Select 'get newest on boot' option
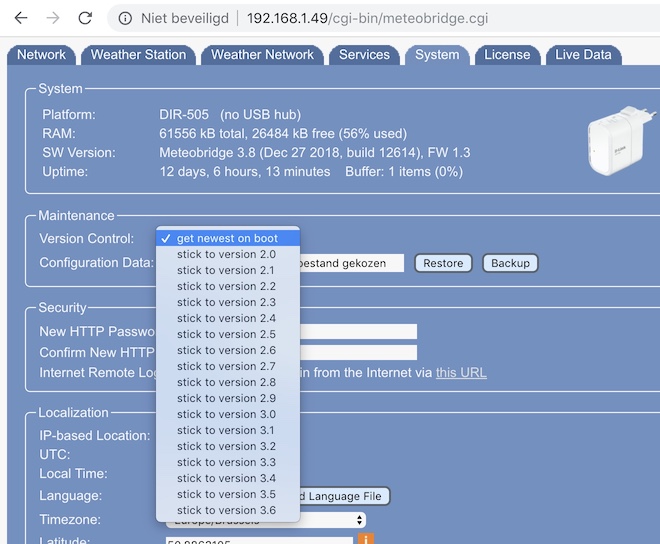 [x=228, y=238]
